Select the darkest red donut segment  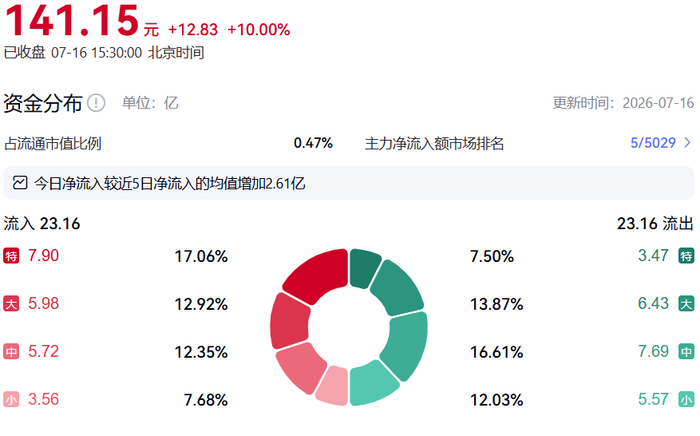[319, 273]
